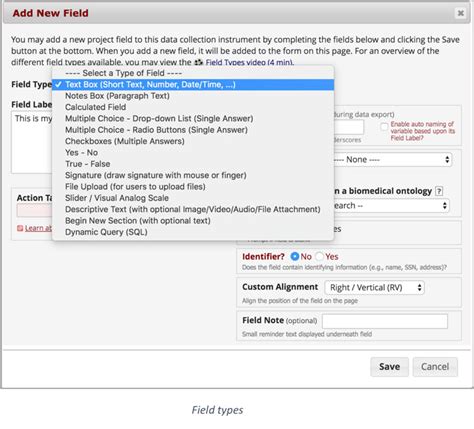The width and height of the screenshot is (474, 429).
Task: Open the None validation dropdown
Action: 392,160
